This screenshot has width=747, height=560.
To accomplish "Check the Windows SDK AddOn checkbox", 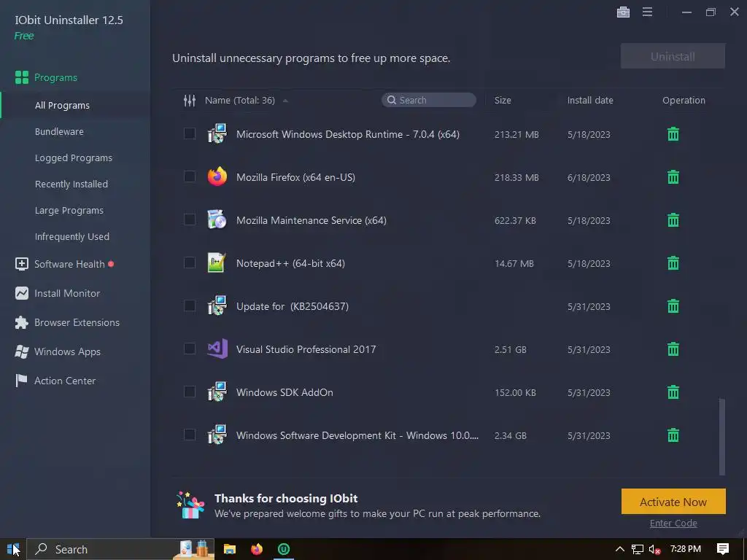I will point(190,392).
